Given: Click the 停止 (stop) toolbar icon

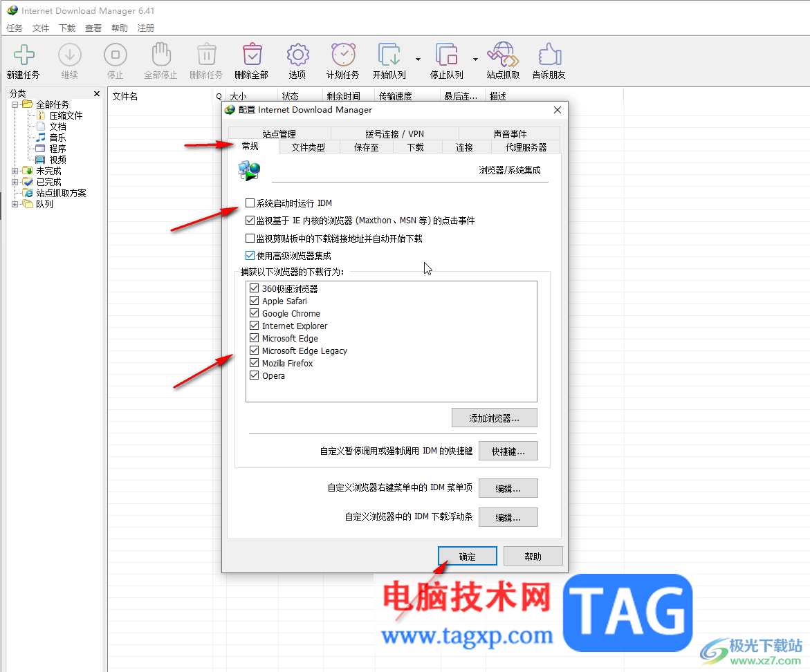Looking at the screenshot, I should 116,55.
